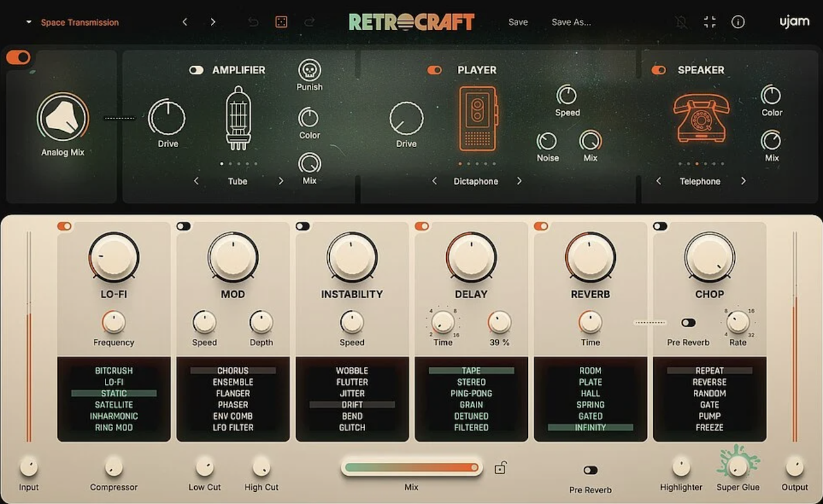Click the vacuum tube amplifier image

click(x=237, y=118)
